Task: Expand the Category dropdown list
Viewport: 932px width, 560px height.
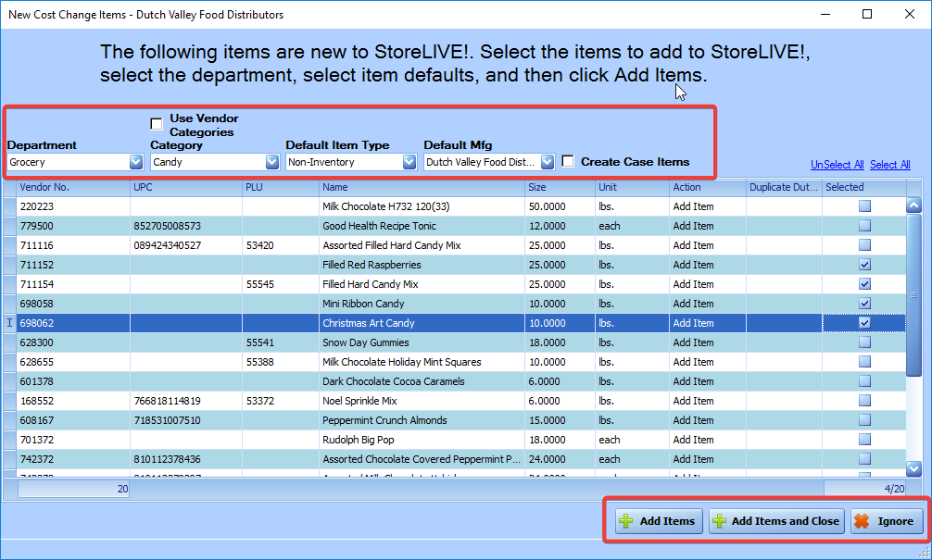Action: click(272, 162)
